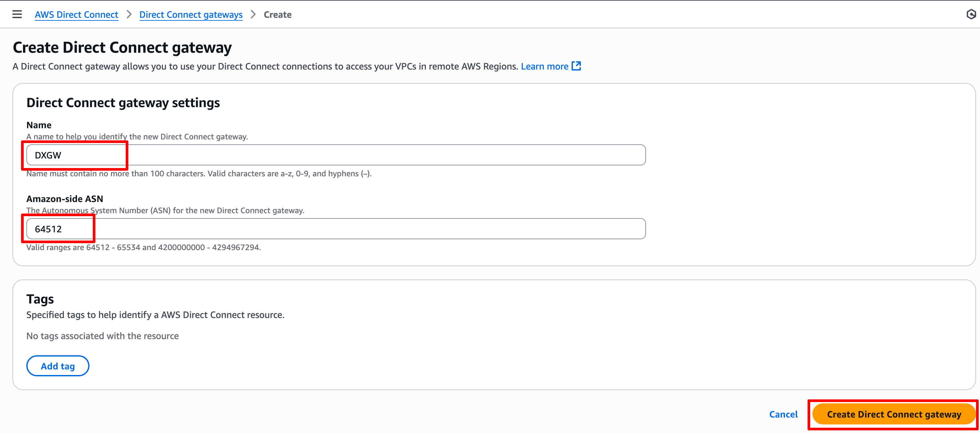Click the external link icon beside Learn more

pyautogui.click(x=576, y=66)
